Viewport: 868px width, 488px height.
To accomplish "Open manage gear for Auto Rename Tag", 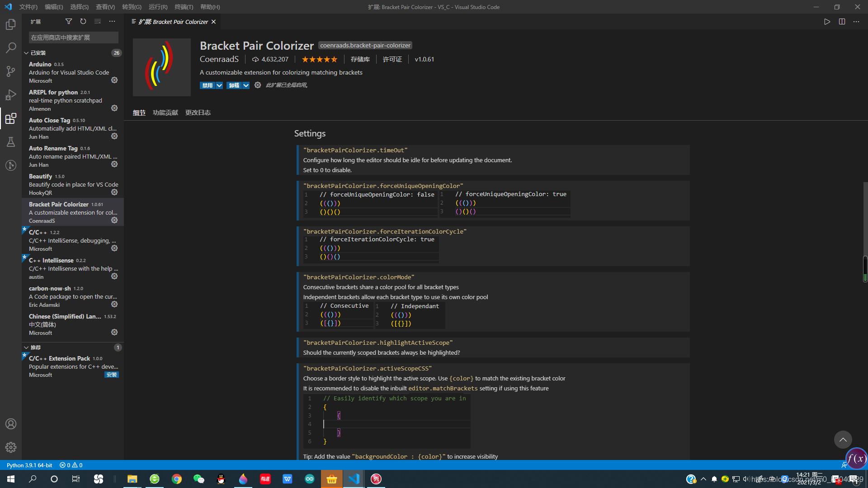I will [114, 164].
